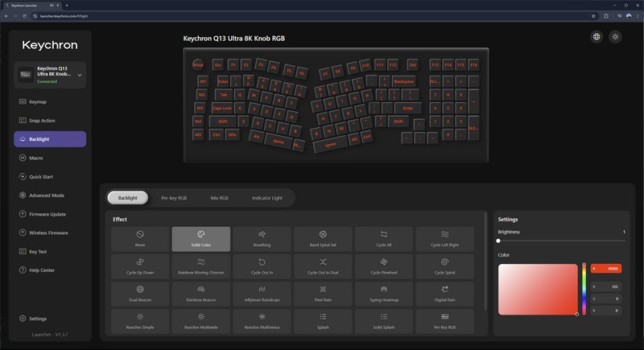Screen dimensions: 644x350
Task: Click the B value field
Action: (606, 311)
